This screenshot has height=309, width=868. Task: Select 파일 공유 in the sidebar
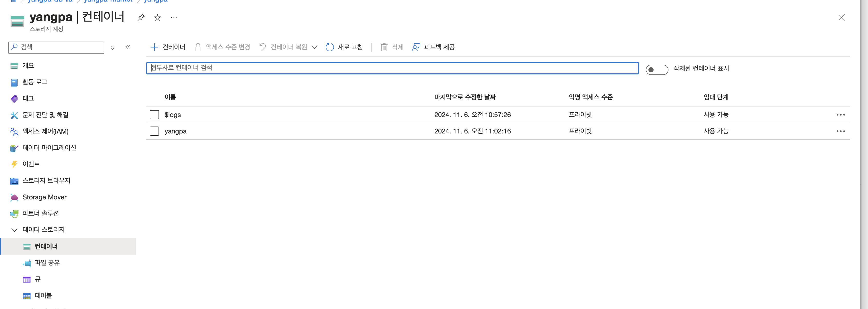(x=47, y=263)
